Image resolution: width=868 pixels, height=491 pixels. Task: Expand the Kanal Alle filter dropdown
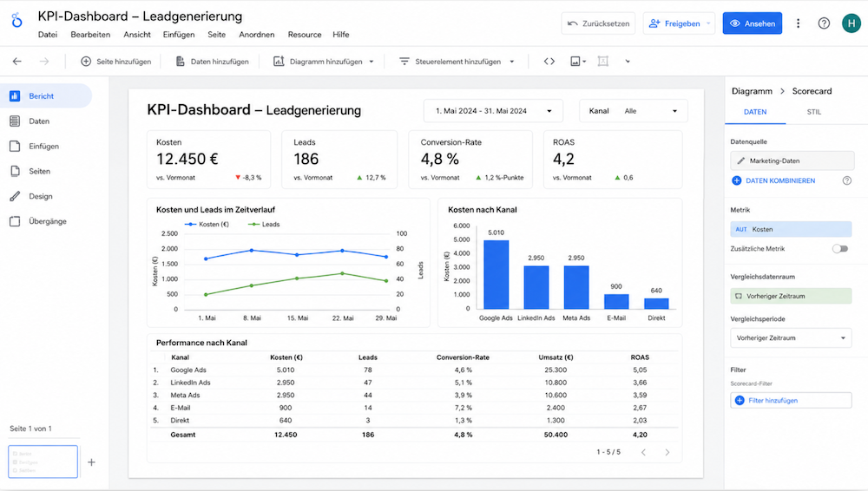(x=634, y=111)
